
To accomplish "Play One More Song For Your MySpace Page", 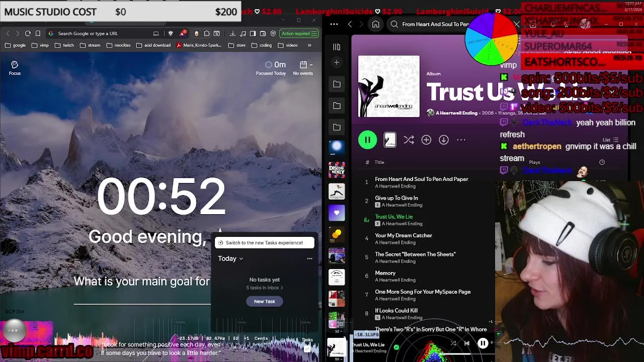I will [423, 292].
